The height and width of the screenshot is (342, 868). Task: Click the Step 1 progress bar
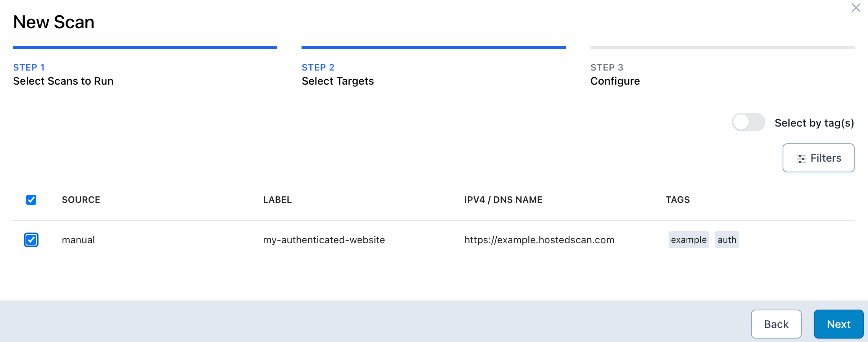click(x=145, y=47)
